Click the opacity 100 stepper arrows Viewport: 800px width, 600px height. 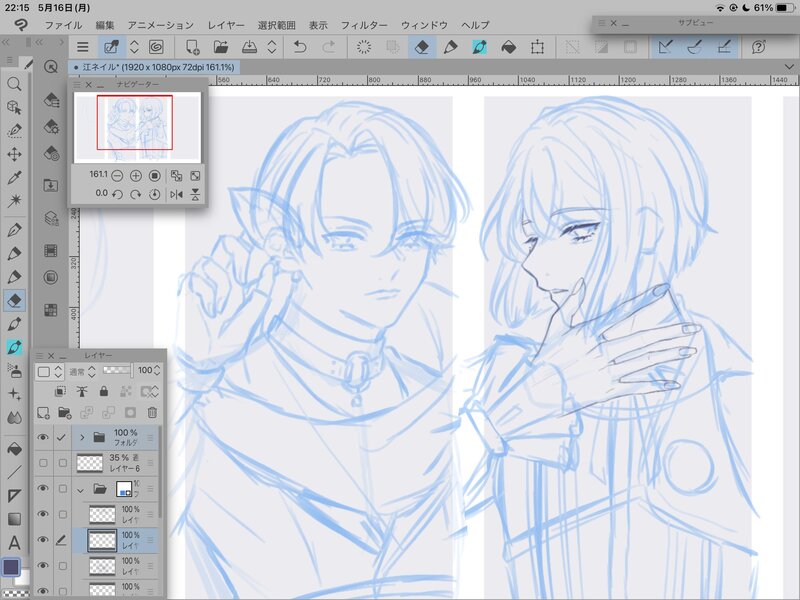point(157,370)
